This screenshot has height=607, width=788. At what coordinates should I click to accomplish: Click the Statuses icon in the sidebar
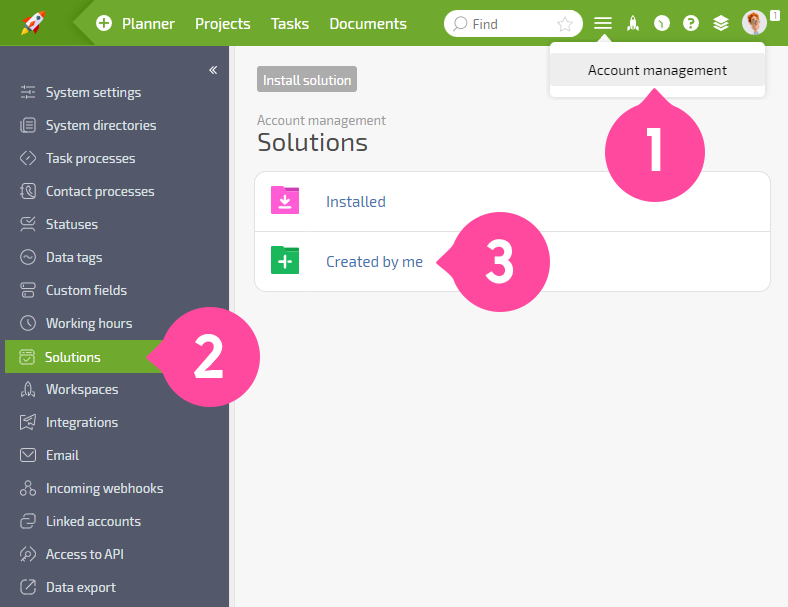[x=28, y=224]
